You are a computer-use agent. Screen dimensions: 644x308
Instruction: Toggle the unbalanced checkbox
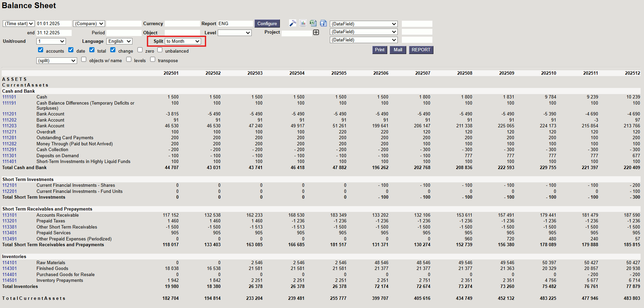(x=160, y=50)
